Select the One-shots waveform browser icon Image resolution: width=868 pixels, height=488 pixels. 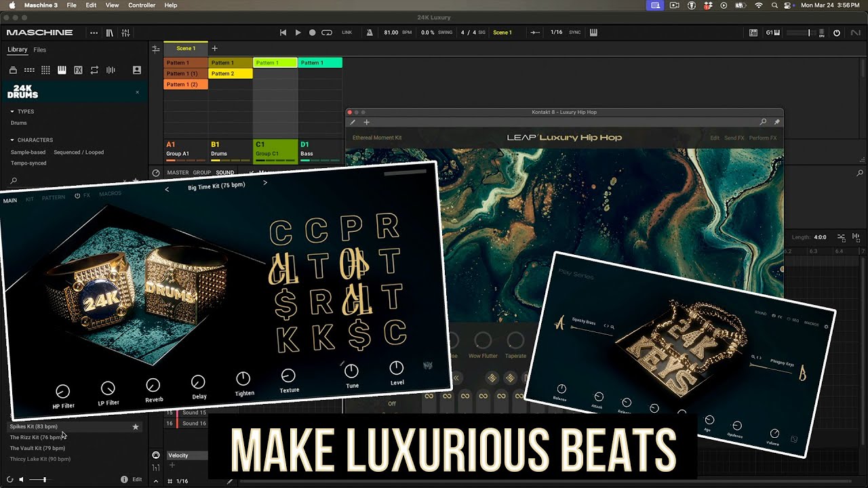[111, 70]
